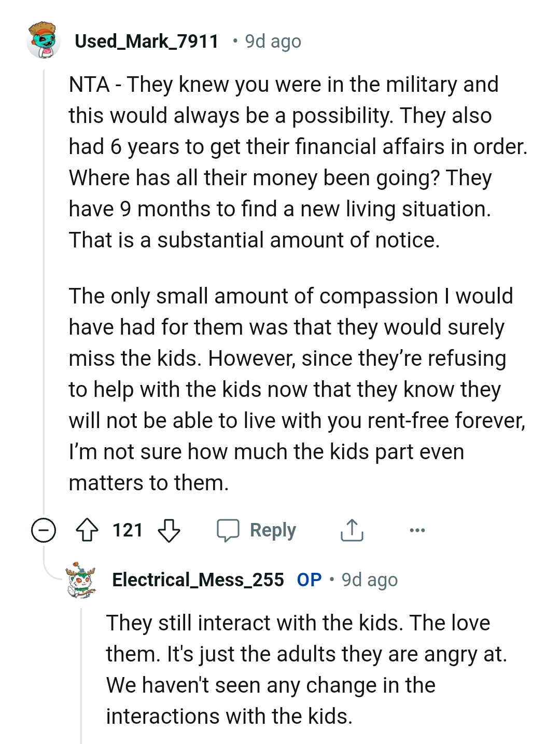The image size is (560, 744).
Task: Click the Reply text label
Action: click(x=273, y=530)
